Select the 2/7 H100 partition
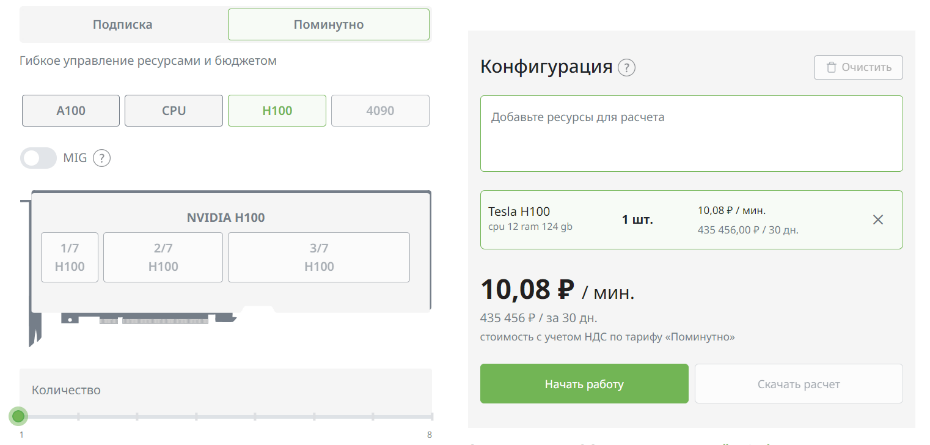This screenshot has height=445, width=930. [x=163, y=257]
